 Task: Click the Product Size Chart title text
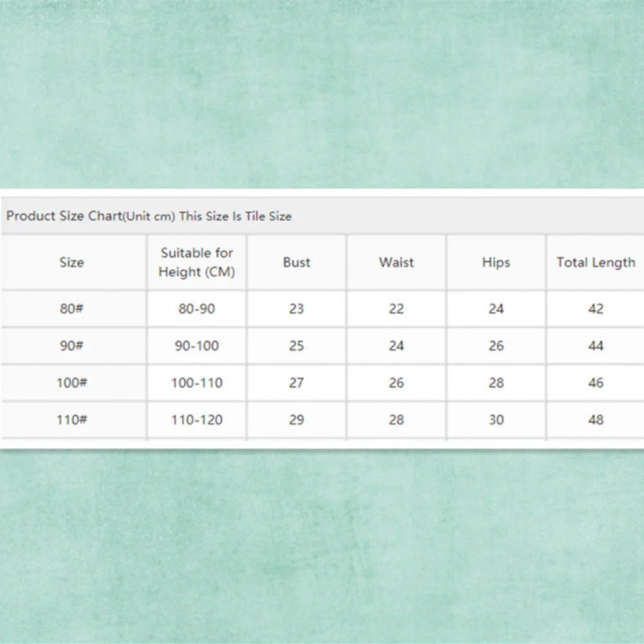coord(149,216)
